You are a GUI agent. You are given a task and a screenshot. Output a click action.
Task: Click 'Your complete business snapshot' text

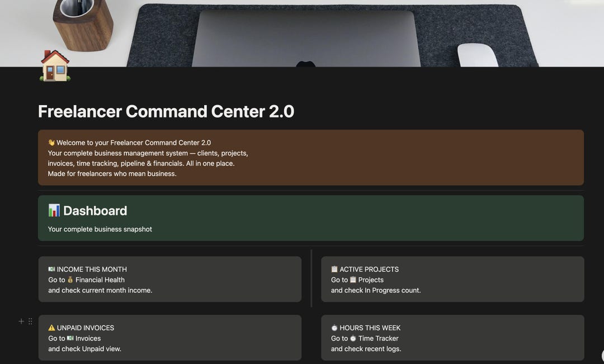coord(100,229)
